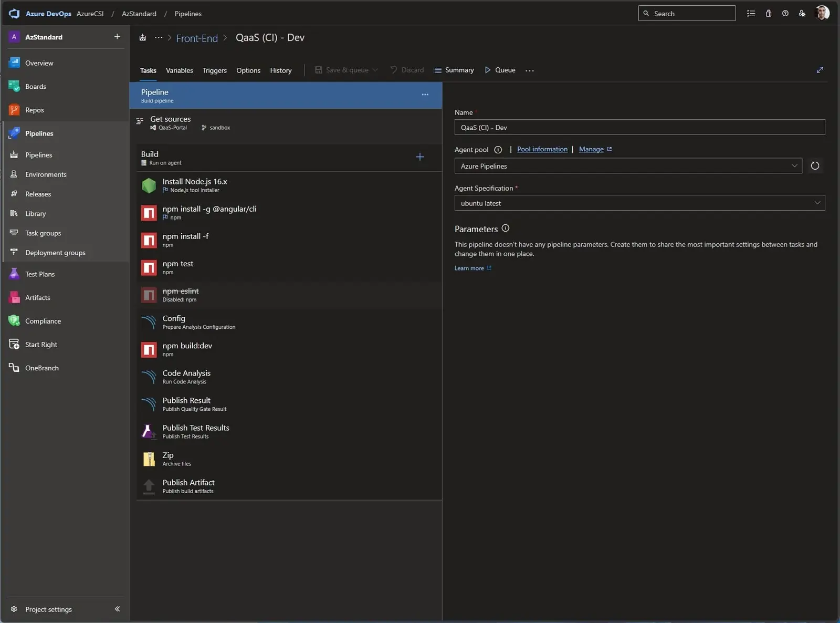Select the npm test task
Image resolution: width=840 pixels, height=623 pixels.
(289, 267)
